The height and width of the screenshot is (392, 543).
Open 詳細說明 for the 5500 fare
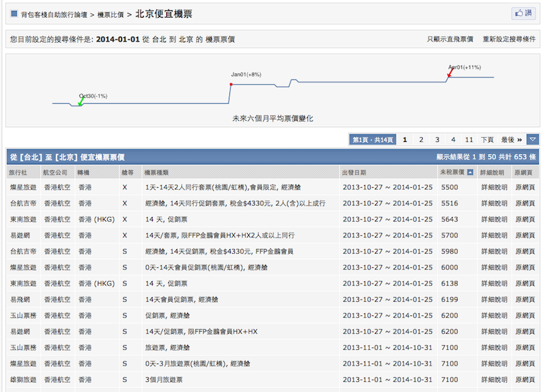click(494, 187)
